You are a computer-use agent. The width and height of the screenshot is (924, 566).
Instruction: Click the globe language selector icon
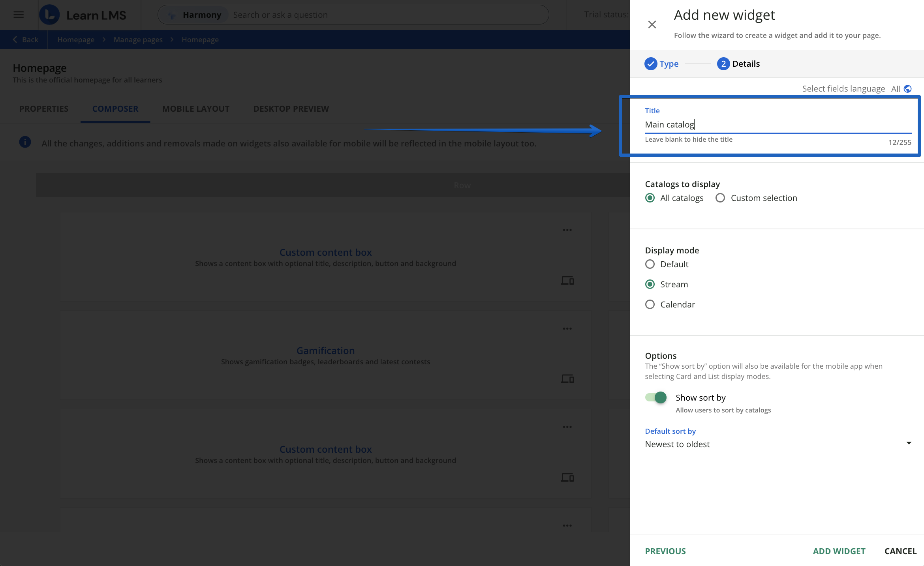[907, 89]
